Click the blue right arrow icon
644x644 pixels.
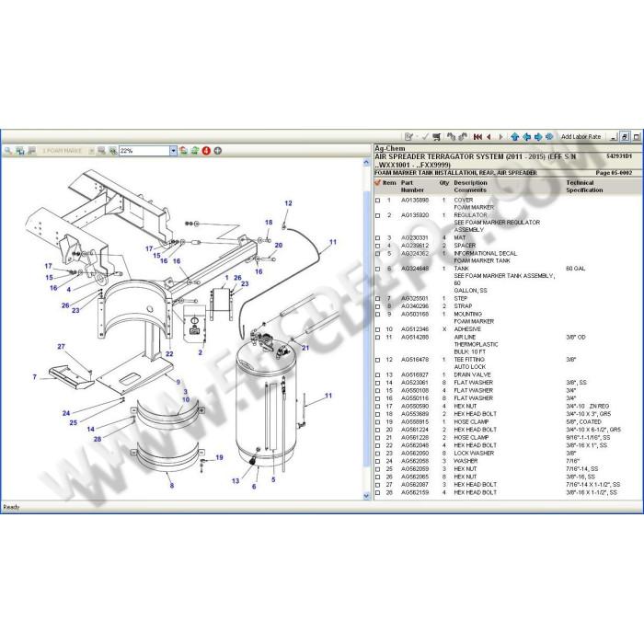click(x=537, y=137)
